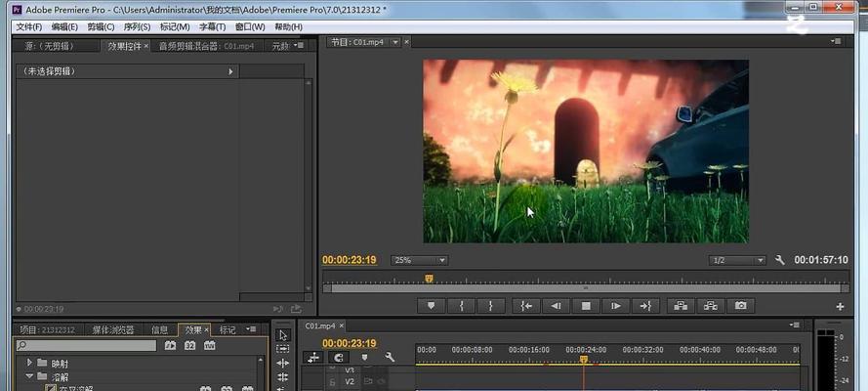This screenshot has width=868, height=391.
Task: Click in the Effects search field
Action: (86, 346)
